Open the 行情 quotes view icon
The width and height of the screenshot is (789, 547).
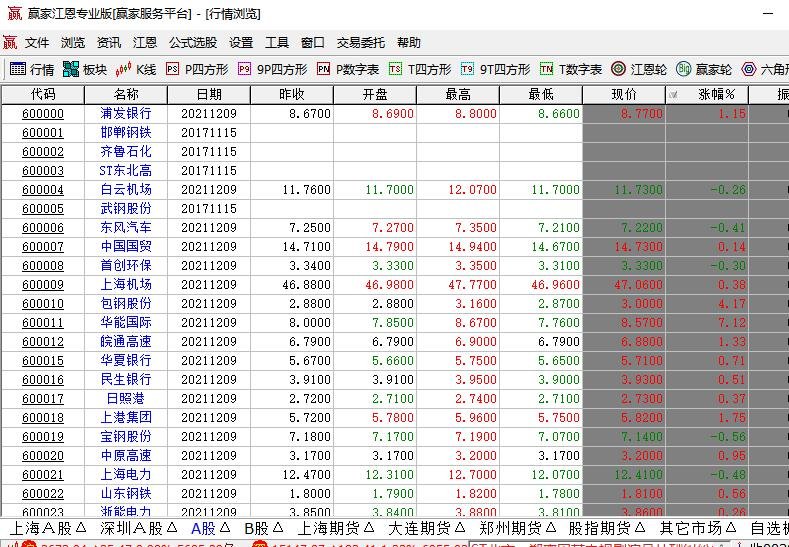(x=18, y=69)
